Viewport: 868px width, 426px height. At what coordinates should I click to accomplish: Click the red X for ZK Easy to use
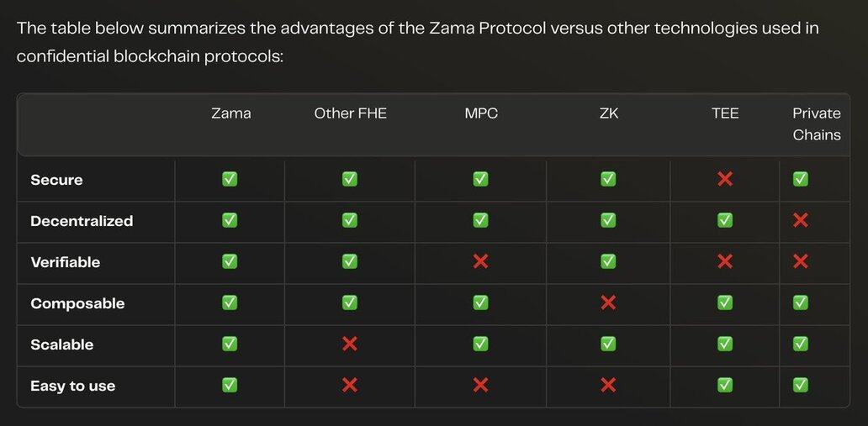click(608, 385)
